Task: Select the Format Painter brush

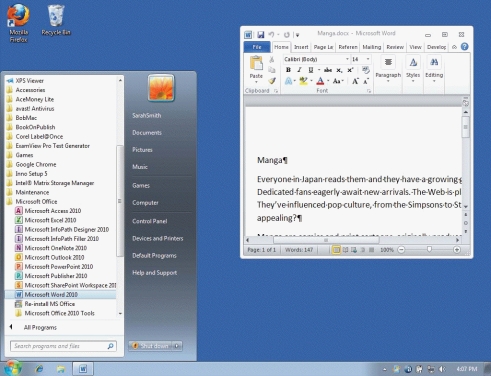Action: pyautogui.click(x=272, y=81)
